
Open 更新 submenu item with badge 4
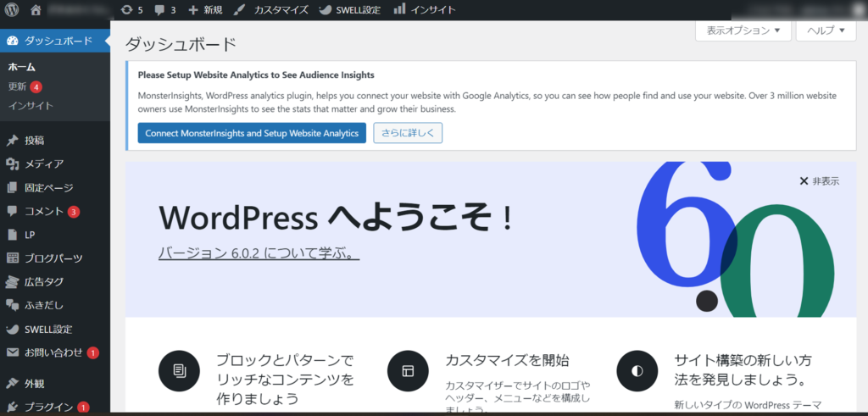[x=17, y=87]
